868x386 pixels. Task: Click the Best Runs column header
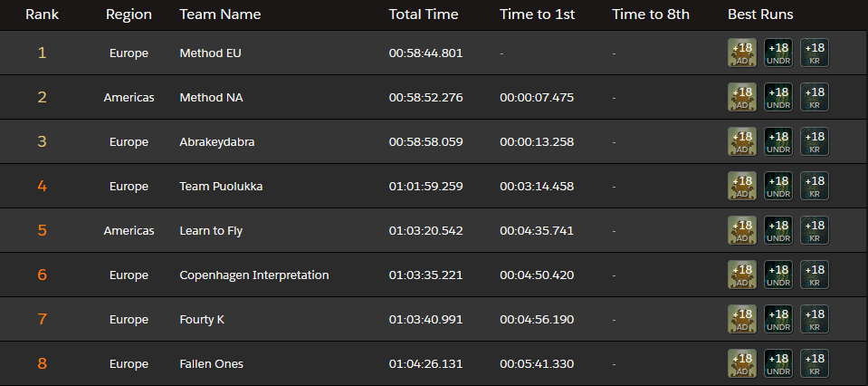[x=760, y=14]
